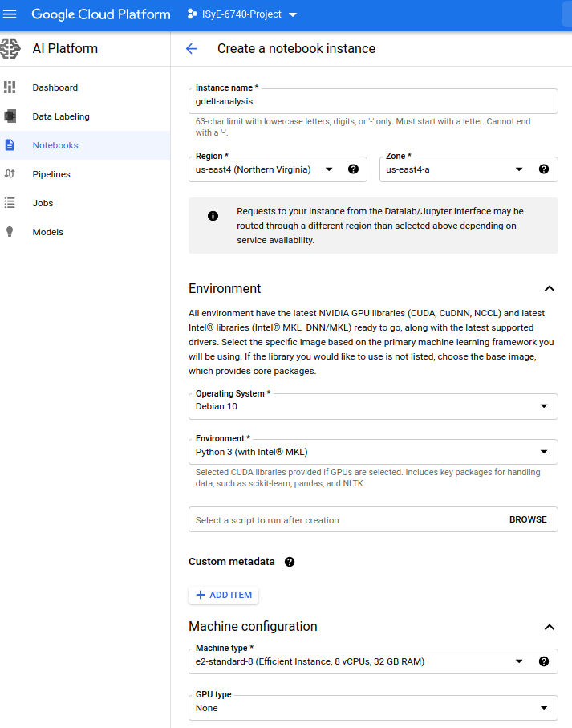The image size is (572, 728).
Task: Open the Region dropdown for us-east4
Action: pos(278,169)
